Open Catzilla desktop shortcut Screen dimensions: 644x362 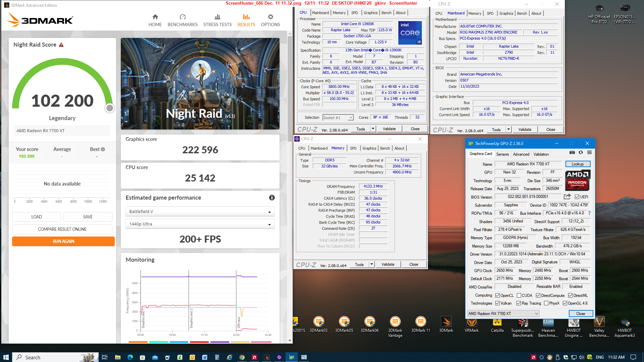(x=497, y=324)
